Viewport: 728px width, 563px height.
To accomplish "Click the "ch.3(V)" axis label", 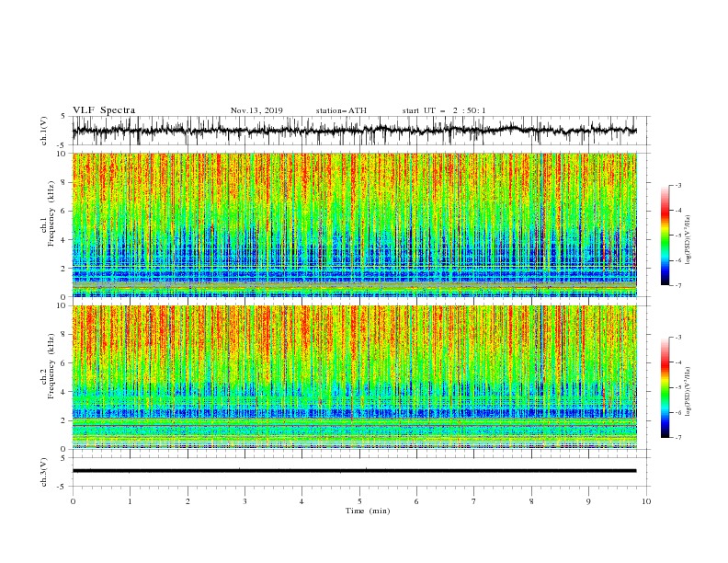I will point(44,472).
